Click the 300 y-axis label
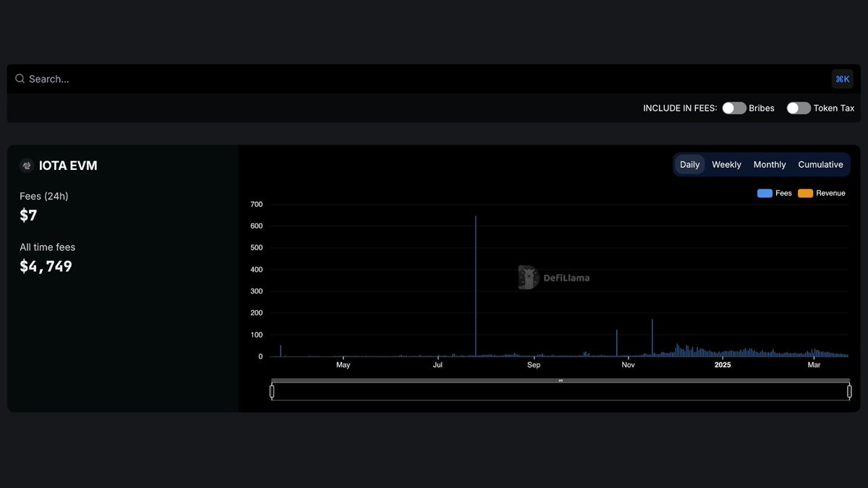 pyautogui.click(x=256, y=291)
